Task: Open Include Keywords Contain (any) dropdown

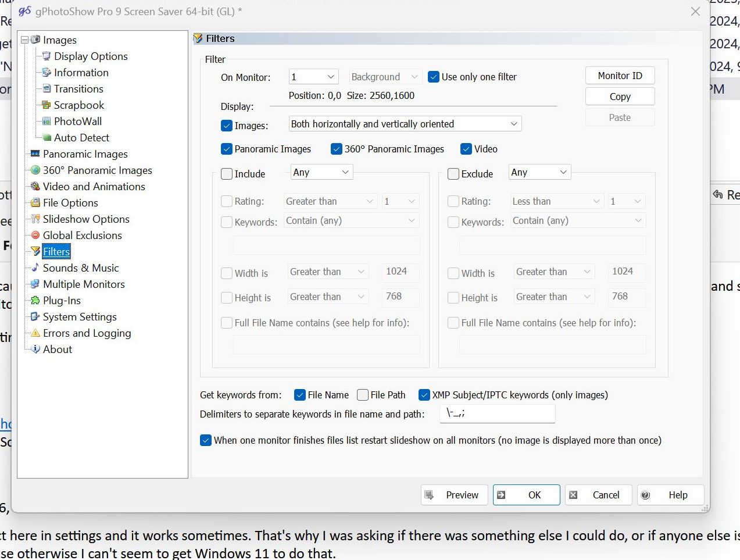Action: click(351, 221)
